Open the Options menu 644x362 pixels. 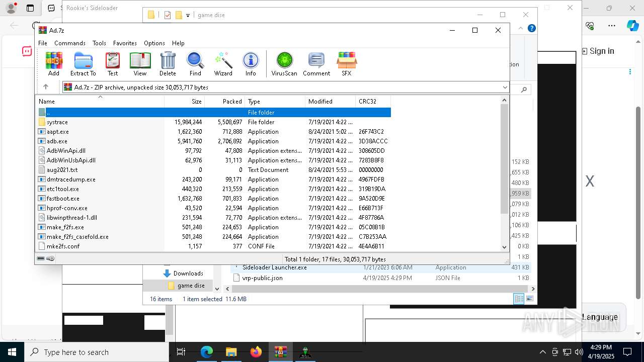pyautogui.click(x=154, y=43)
